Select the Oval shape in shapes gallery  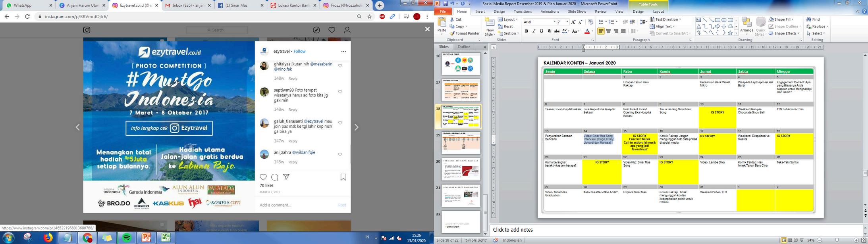pos(724,20)
